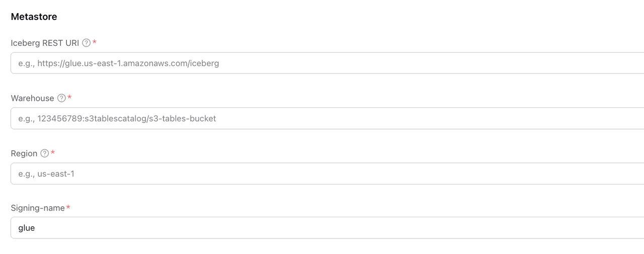Click the red required marker beside Region
Screen dimensions: 644x254
[53, 153]
